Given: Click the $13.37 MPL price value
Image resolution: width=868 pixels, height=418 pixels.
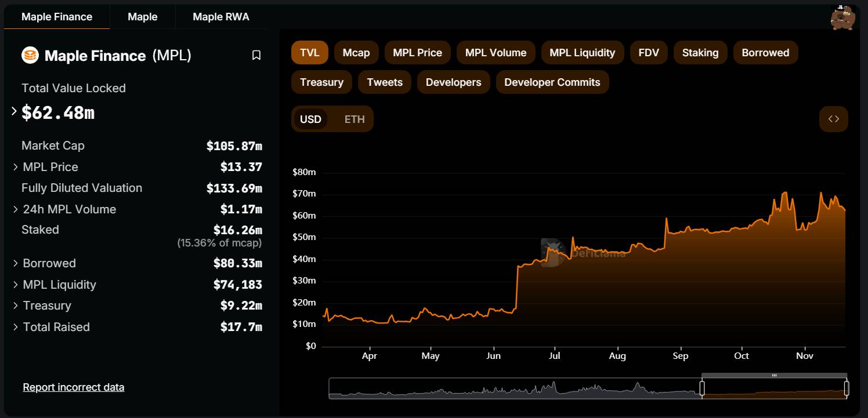Looking at the screenshot, I should coord(241,167).
